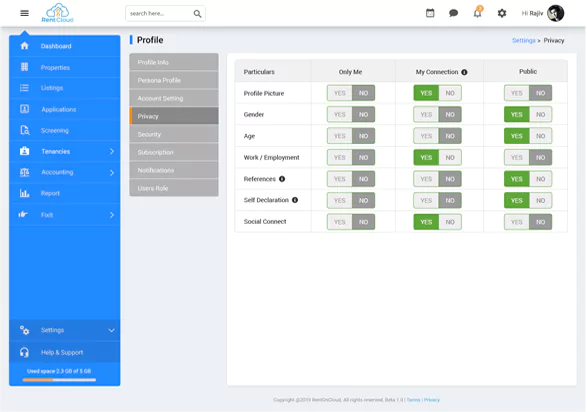This screenshot has height=412, width=587.
Task: Open the Profile Info tab
Action: [174, 62]
